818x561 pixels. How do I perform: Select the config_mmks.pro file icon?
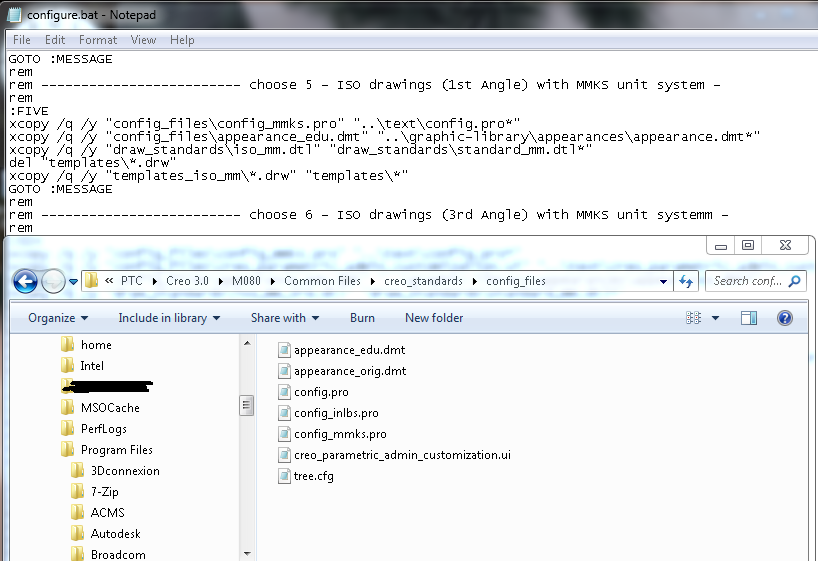click(284, 434)
